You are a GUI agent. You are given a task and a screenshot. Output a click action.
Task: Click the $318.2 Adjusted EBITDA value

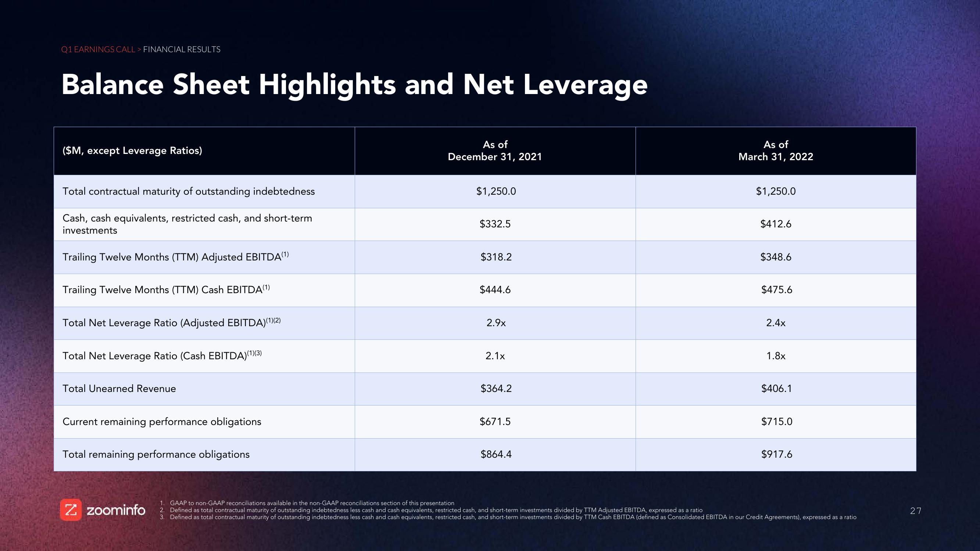496,257
